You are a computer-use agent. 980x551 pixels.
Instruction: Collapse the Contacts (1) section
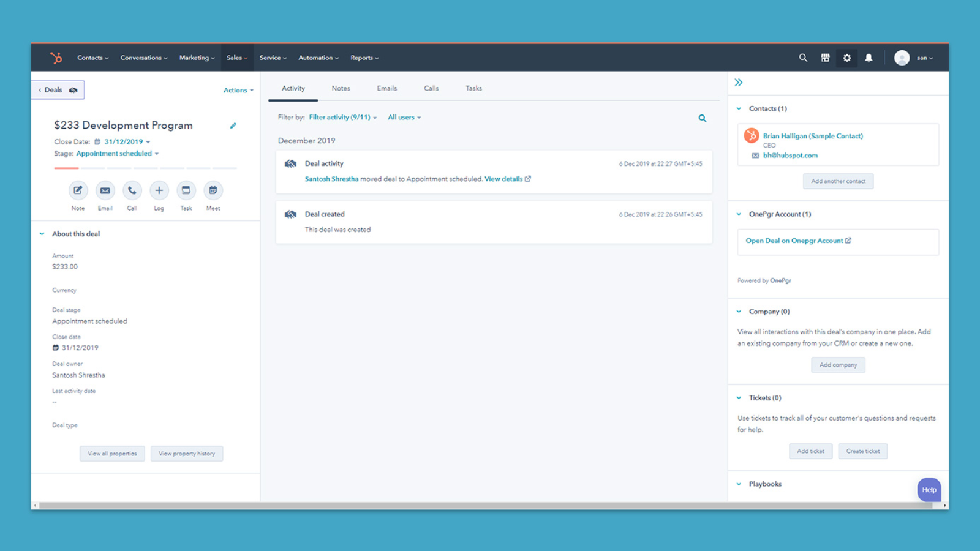[738, 108]
